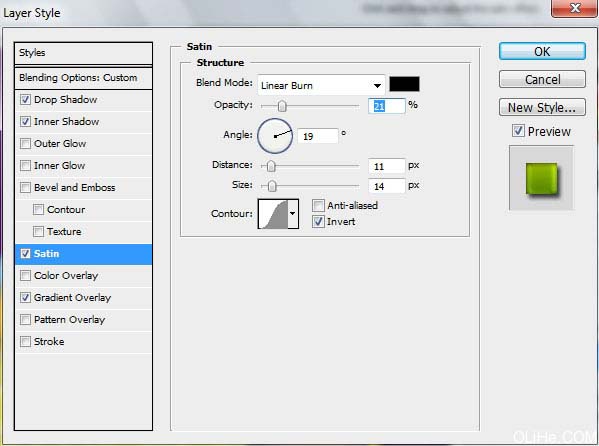Image resolution: width=599 pixels, height=446 pixels.
Task: Confirm with the OK button
Action: pos(542,51)
